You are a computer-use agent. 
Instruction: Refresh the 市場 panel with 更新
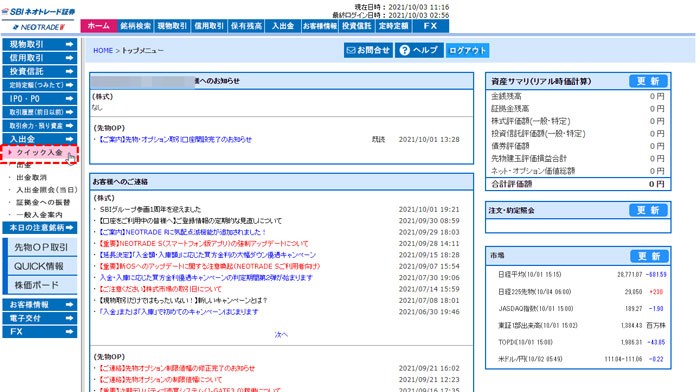tap(649, 256)
